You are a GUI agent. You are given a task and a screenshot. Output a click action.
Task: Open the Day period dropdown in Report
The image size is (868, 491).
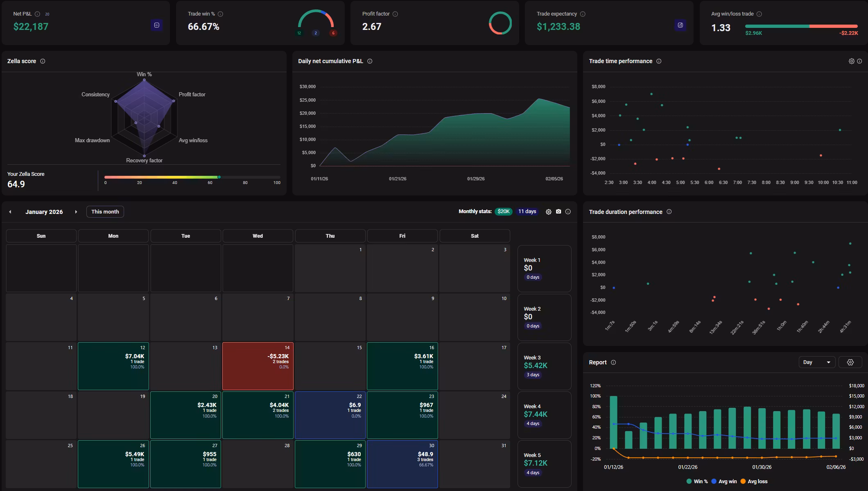(x=816, y=362)
